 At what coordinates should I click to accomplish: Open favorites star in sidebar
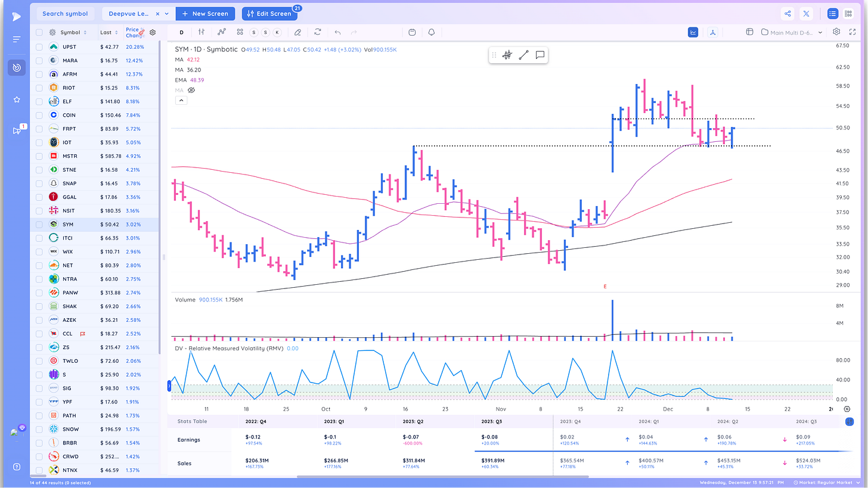click(x=17, y=100)
